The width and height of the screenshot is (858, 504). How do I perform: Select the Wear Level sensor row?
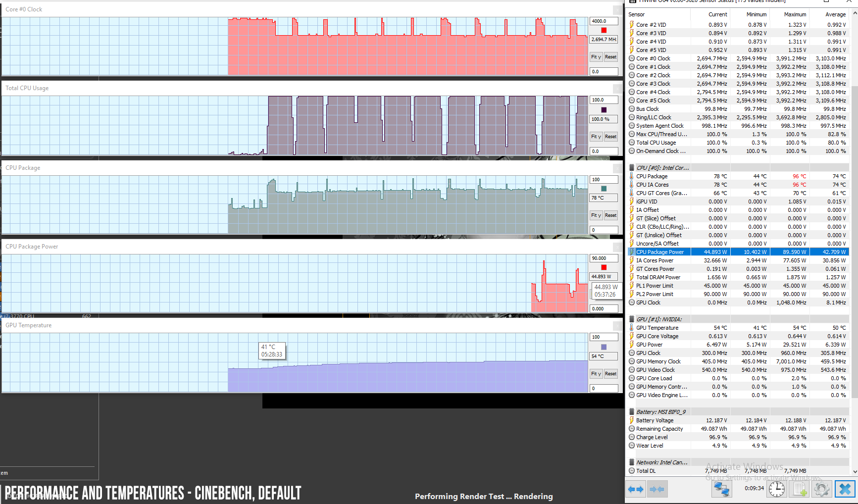(x=738, y=446)
